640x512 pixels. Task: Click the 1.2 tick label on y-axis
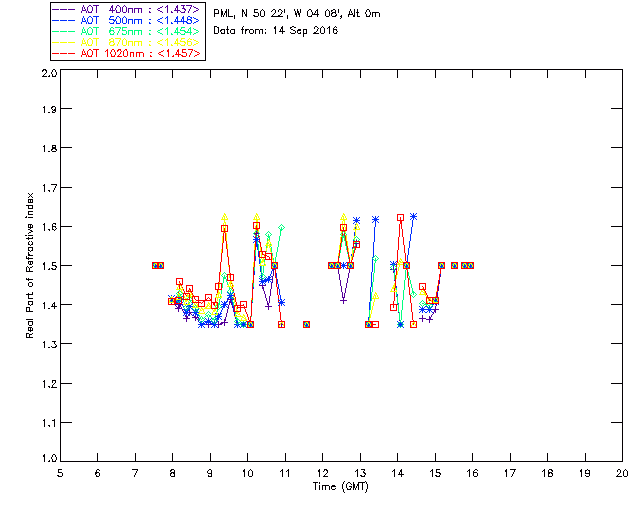pos(47,383)
